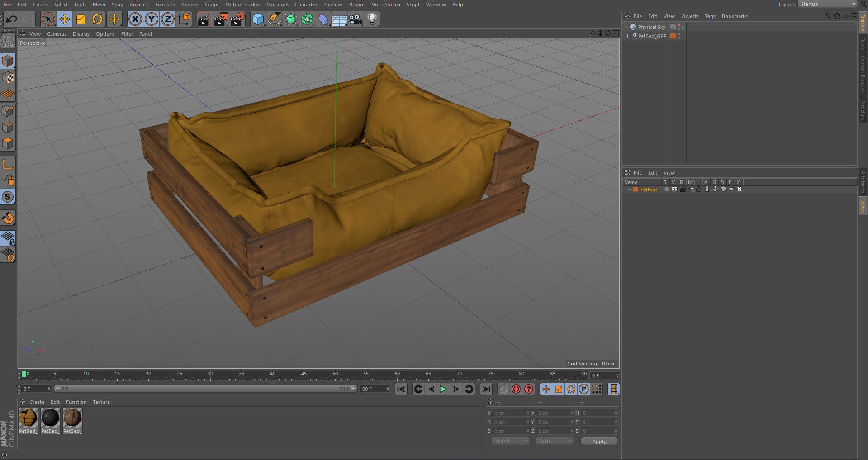Add a Cube primitive object
This screenshot has height=460, width=868.
tap(258, 19)
